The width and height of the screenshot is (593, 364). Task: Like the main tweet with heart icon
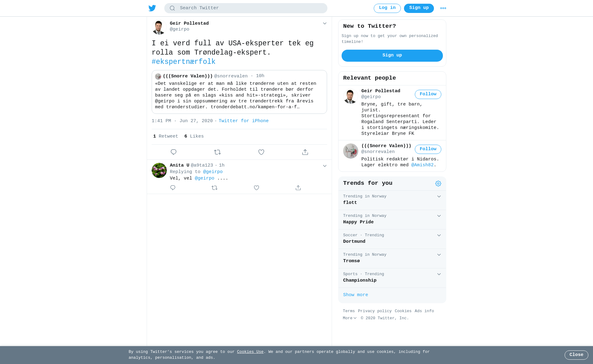[261, 152]
